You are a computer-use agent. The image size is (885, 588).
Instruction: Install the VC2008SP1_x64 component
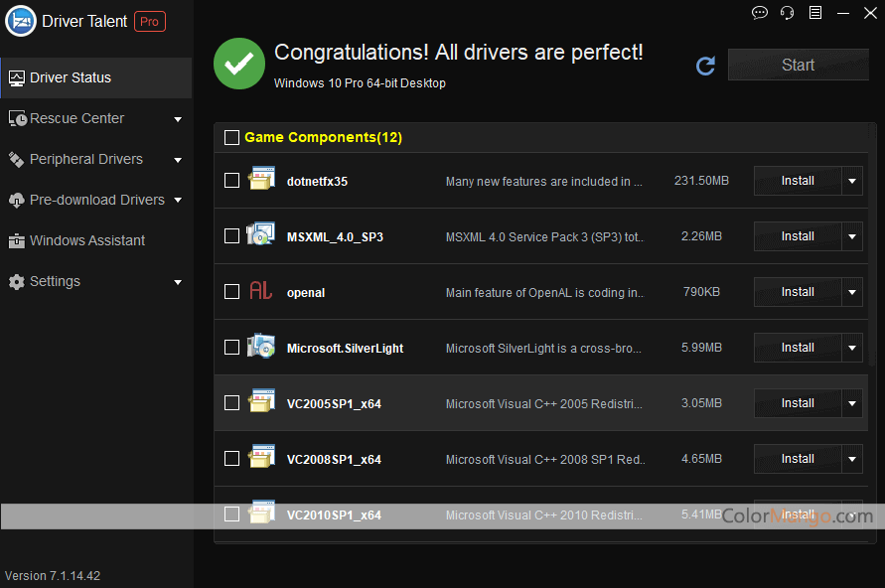[x=798, y=459]
